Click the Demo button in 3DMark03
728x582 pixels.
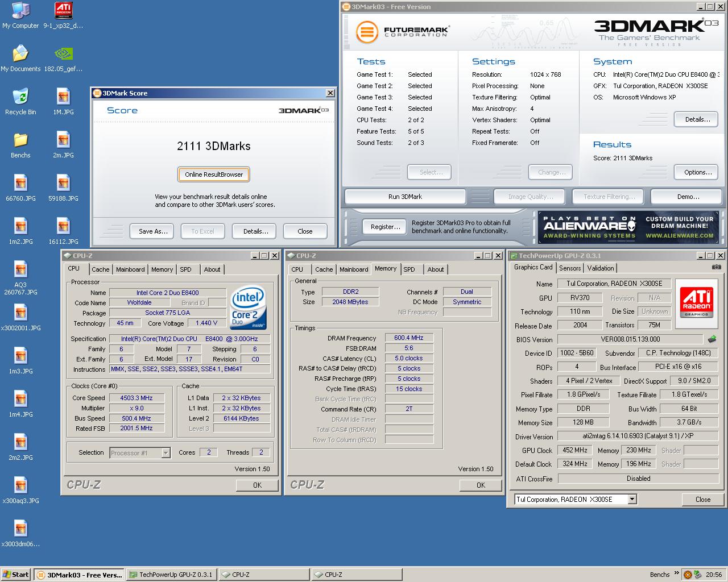click(x=688, y=197)
